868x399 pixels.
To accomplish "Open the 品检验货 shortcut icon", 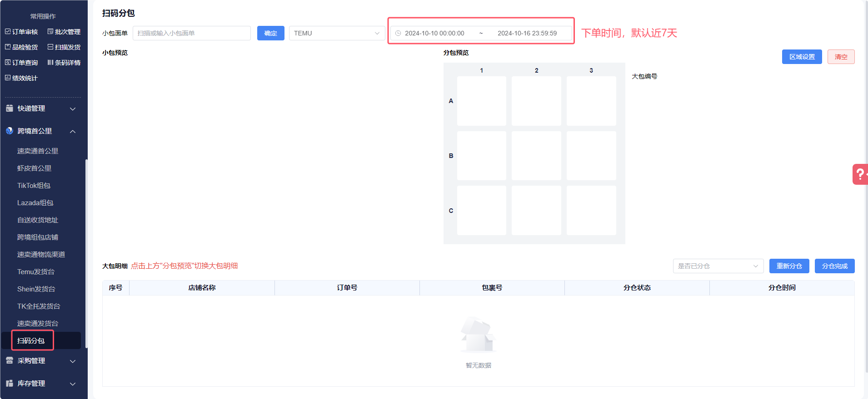I will [x=8, y=47].
